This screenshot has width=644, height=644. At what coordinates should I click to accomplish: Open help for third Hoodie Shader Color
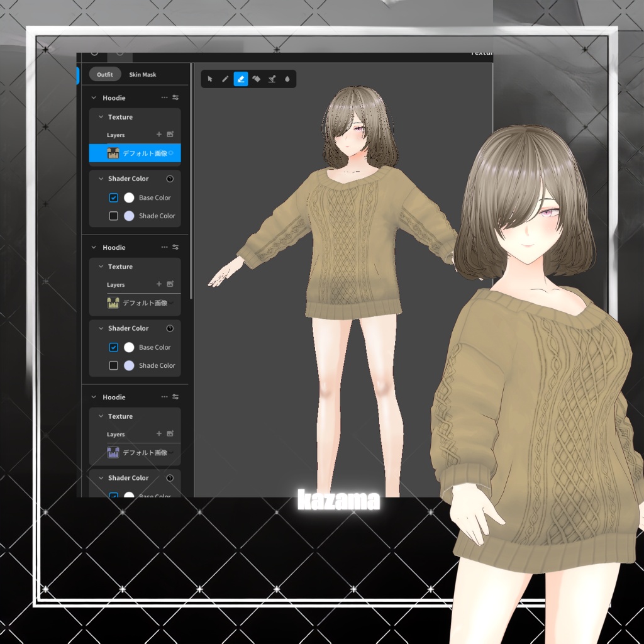coord(170,478)
